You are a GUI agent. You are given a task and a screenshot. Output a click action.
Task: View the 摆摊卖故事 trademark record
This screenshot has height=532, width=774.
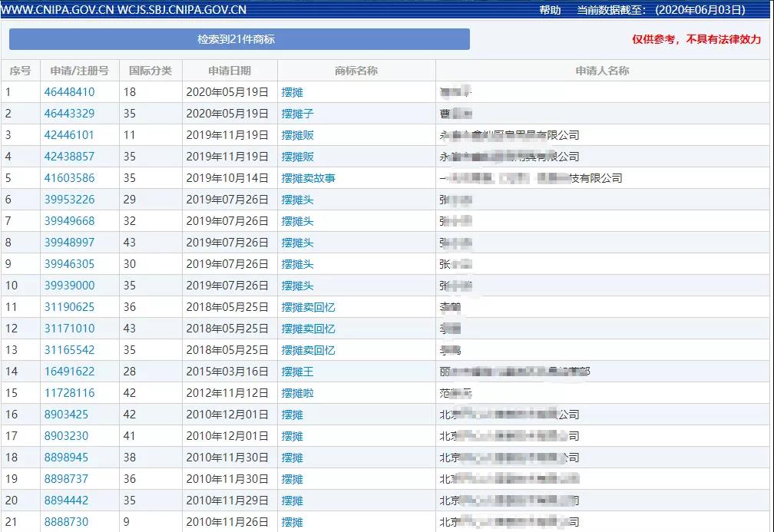point(310,177)
